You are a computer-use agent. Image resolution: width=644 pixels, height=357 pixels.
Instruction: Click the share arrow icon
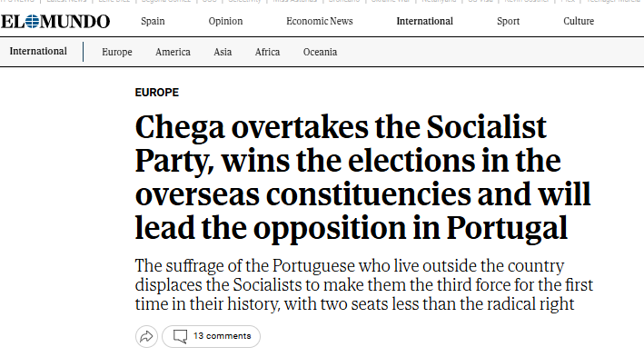tap(146, 336)
